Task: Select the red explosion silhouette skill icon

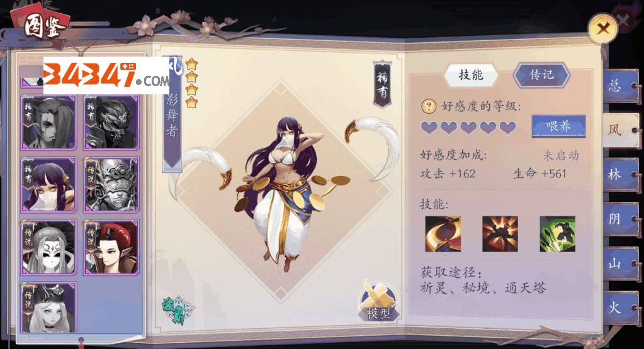Action: click(500, 234)
